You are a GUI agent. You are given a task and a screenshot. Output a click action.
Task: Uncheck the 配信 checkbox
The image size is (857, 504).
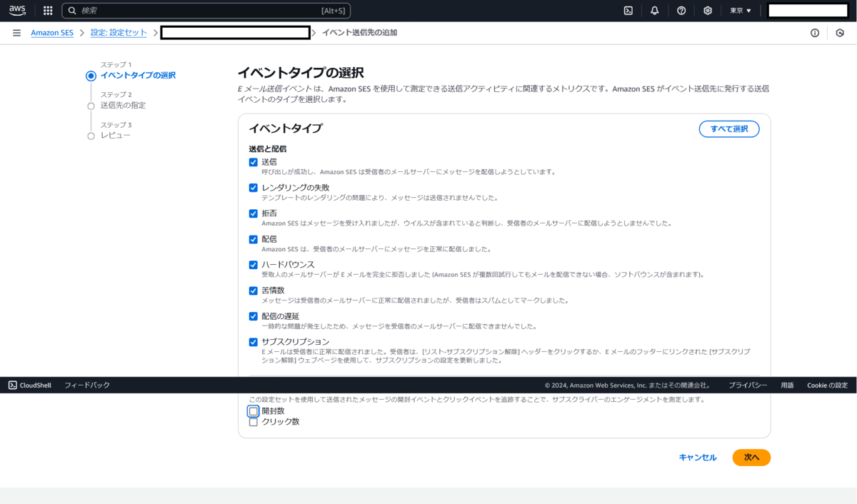click(x=254, y=239)
